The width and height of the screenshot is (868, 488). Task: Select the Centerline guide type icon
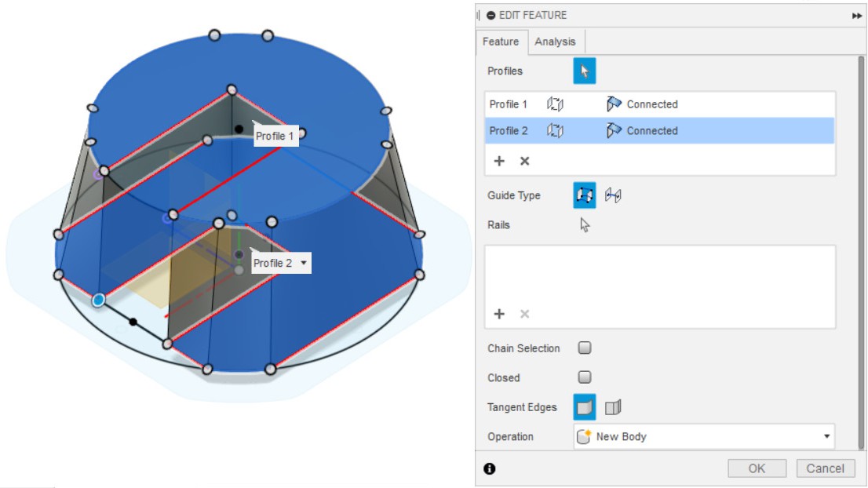(614, 196)
